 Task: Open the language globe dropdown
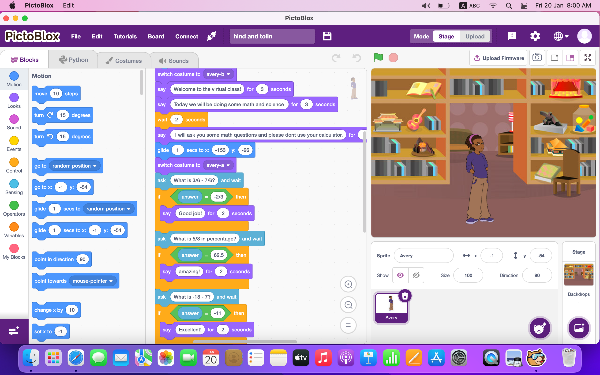point(561,36)
